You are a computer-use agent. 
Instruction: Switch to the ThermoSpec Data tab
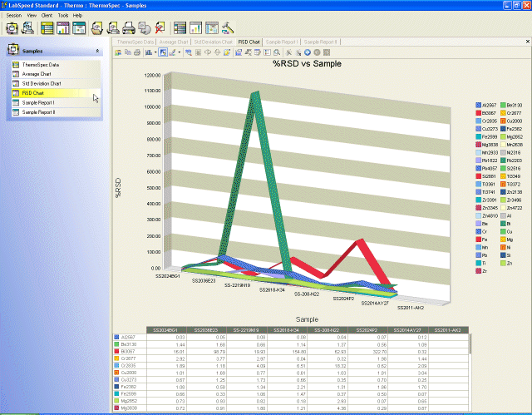135,42
